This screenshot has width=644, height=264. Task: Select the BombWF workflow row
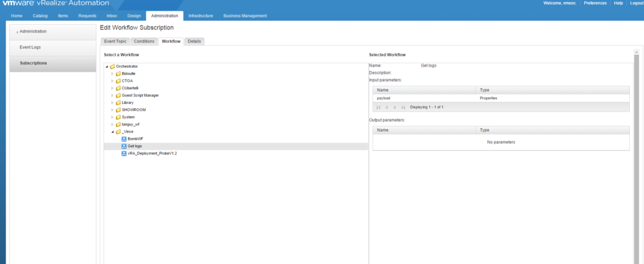[236, 139]
